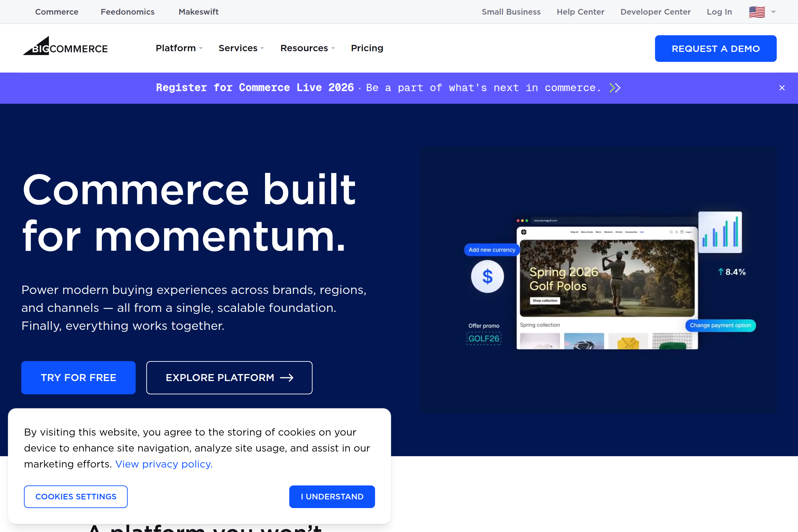This screenshot has width=798, height=532.
Task: Click the Try For Free button
Action: (x=78, y=377)
